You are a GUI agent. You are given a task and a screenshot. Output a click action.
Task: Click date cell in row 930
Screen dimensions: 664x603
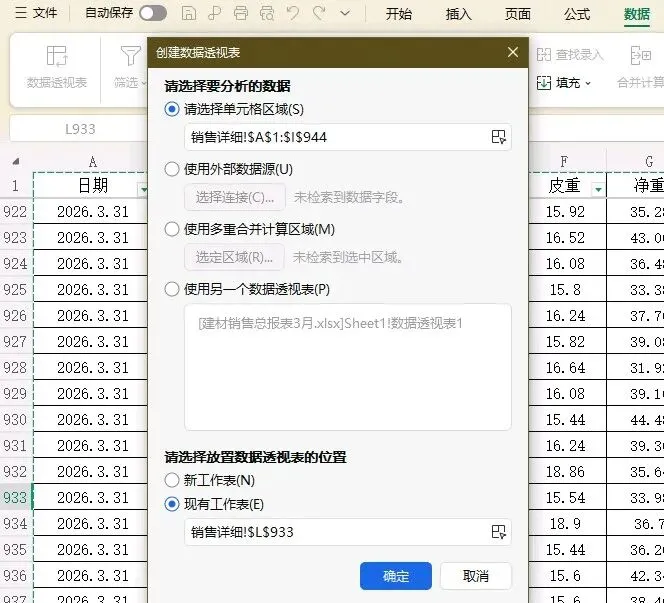91,420
